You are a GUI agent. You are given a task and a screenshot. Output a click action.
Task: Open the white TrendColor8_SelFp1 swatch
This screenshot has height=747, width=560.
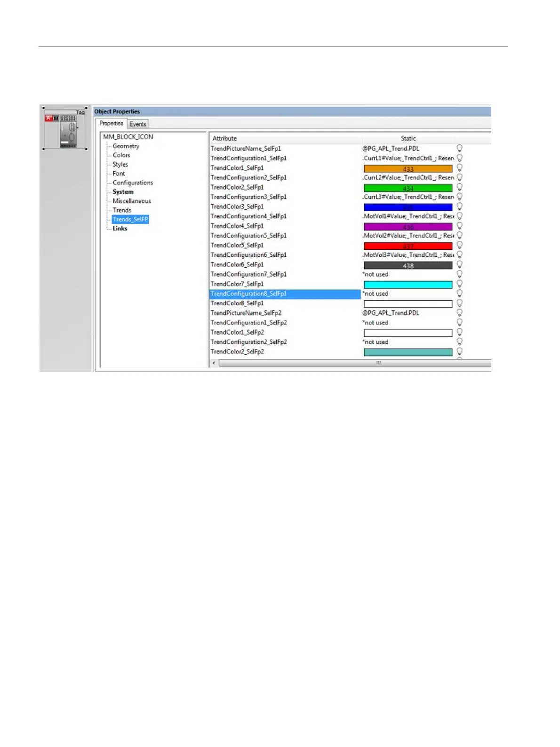408,304
